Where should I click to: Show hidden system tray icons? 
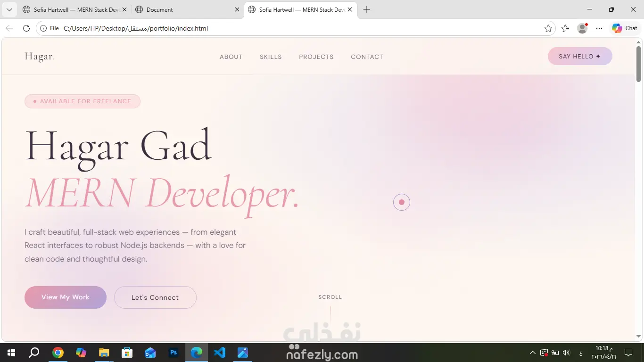tap(533, 353)
